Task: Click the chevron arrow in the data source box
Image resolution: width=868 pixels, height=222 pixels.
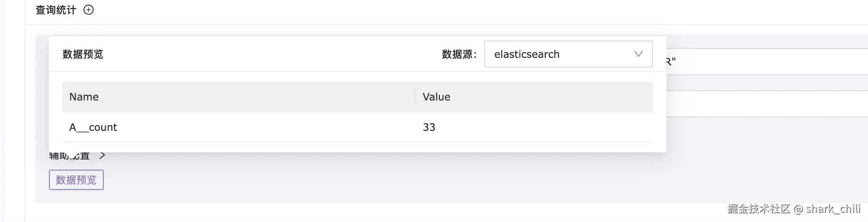Action: click(x=638, y=54)
